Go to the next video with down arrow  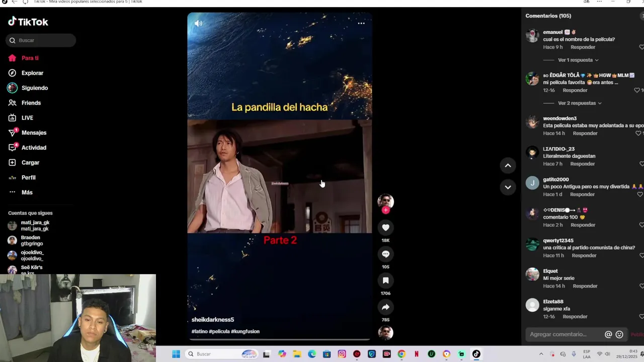(x=508, y=187)
